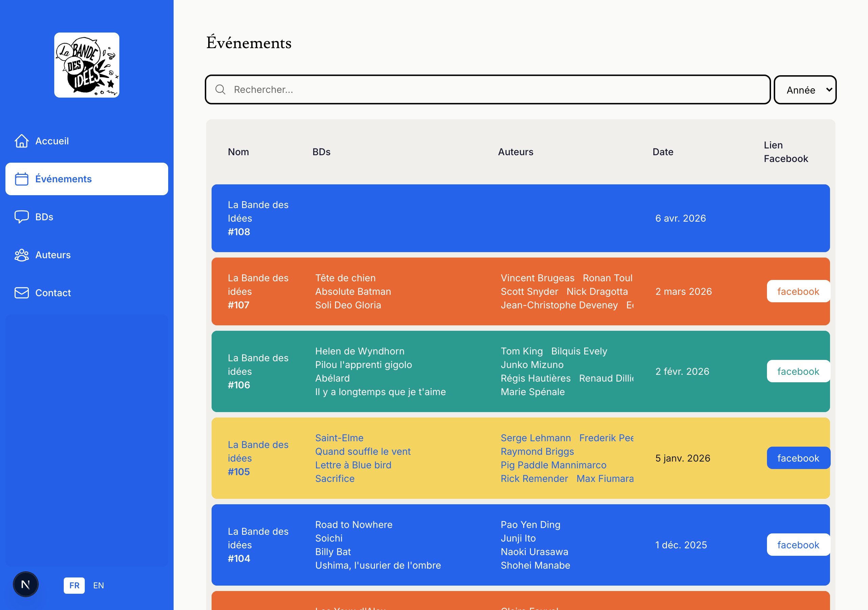This screenshot has width=868, height=610.
Task: Open author Scott Snyder
Action: coord(529,291)
